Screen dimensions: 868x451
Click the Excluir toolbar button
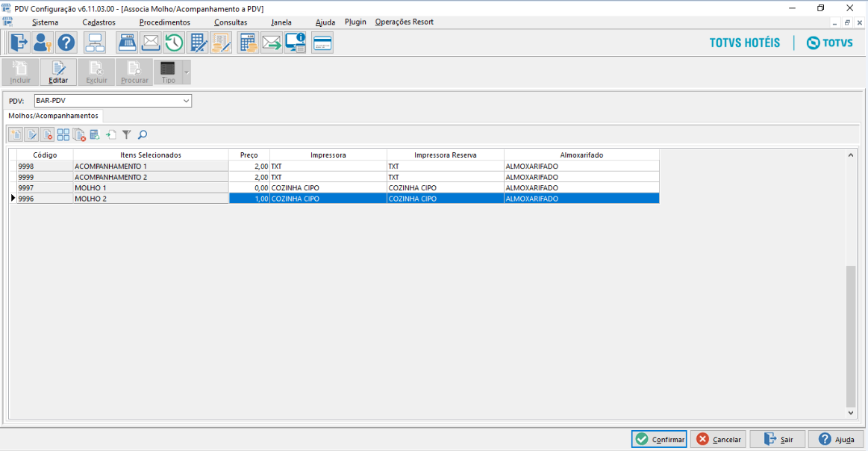96,72
